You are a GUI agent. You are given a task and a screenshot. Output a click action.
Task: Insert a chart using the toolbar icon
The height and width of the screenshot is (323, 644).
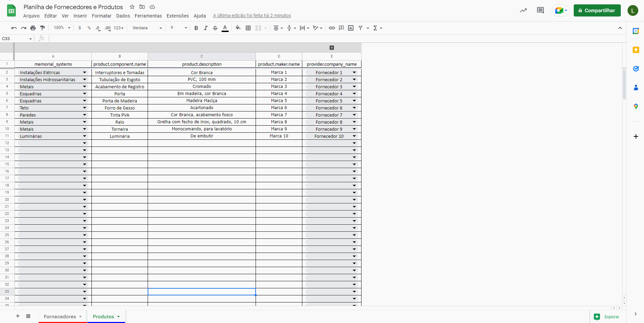tap(351, 28)
